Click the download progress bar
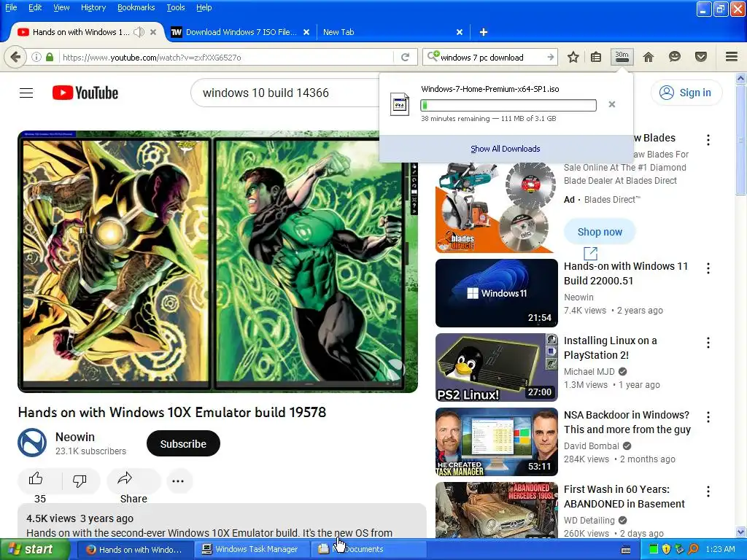This screenshot has height=560, width=747. click(x=508, y=105)
